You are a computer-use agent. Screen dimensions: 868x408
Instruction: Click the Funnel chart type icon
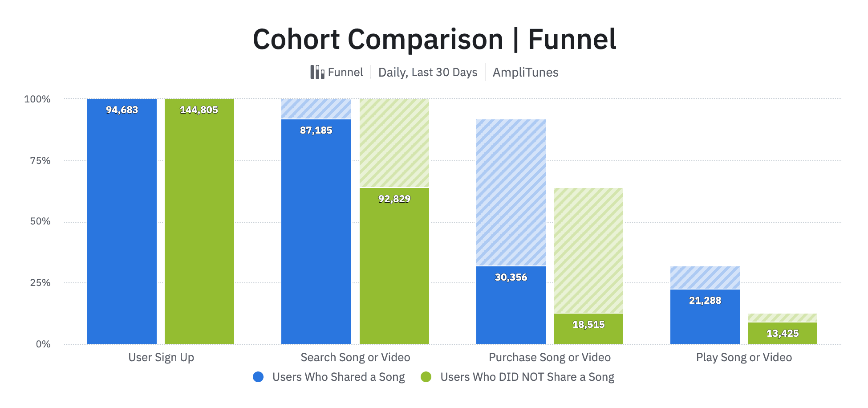point(317,72)
